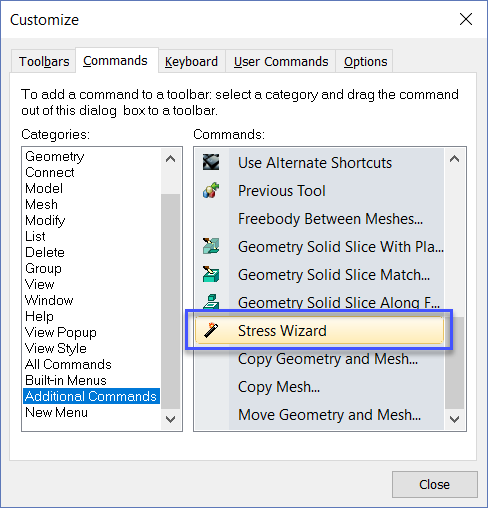The height and width of the screenshot is (508, 488).
Task: Open the Keyboard tab
Action: point(191,62)
